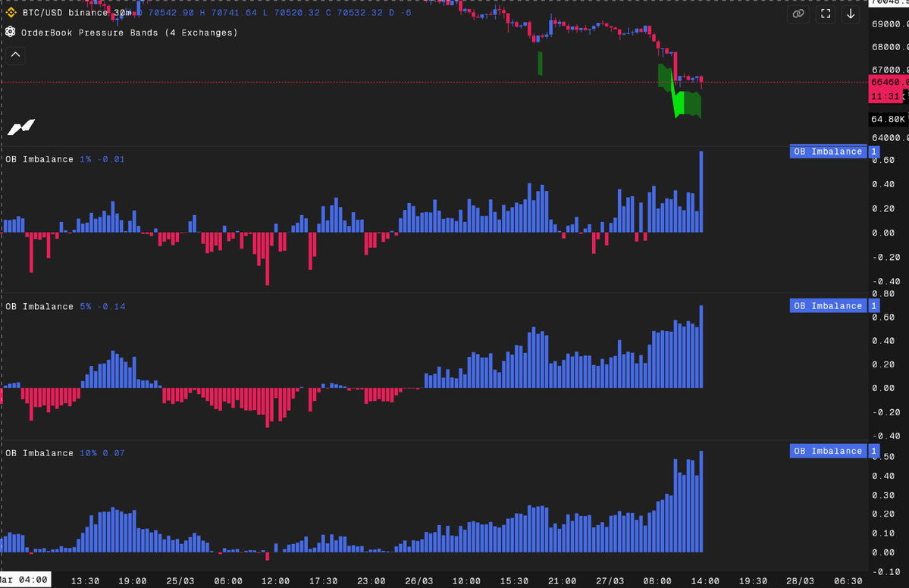Click the download arrow icon
Image resolution: width=909 pixels, height=588 pixels.
pos(851,14)
